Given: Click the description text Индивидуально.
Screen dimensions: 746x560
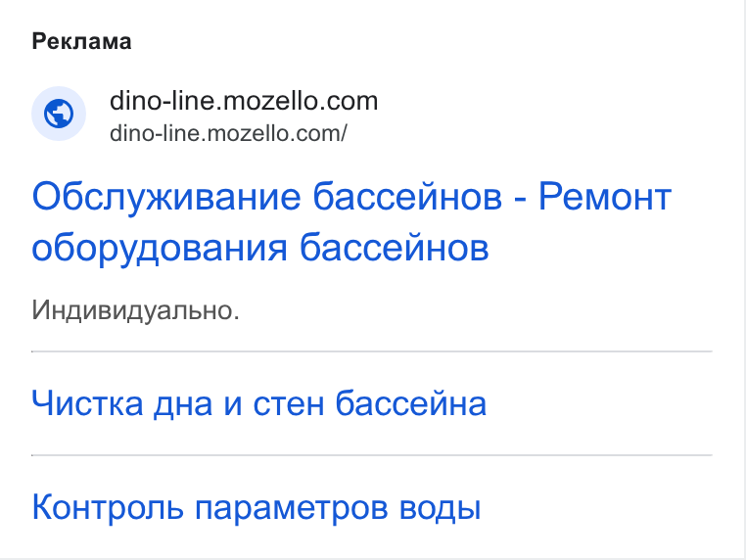Looking at the screenshot, I should tap(136, 310).
